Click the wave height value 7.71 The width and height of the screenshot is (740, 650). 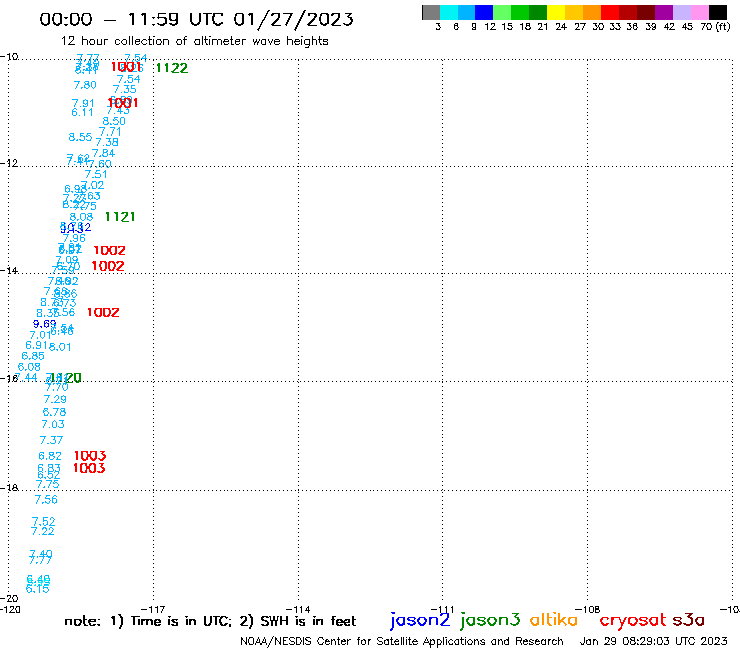pos(110,132)
